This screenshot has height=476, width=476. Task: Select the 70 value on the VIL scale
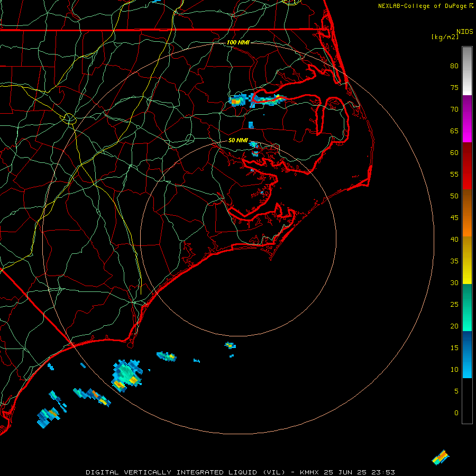tap(454, 109)
